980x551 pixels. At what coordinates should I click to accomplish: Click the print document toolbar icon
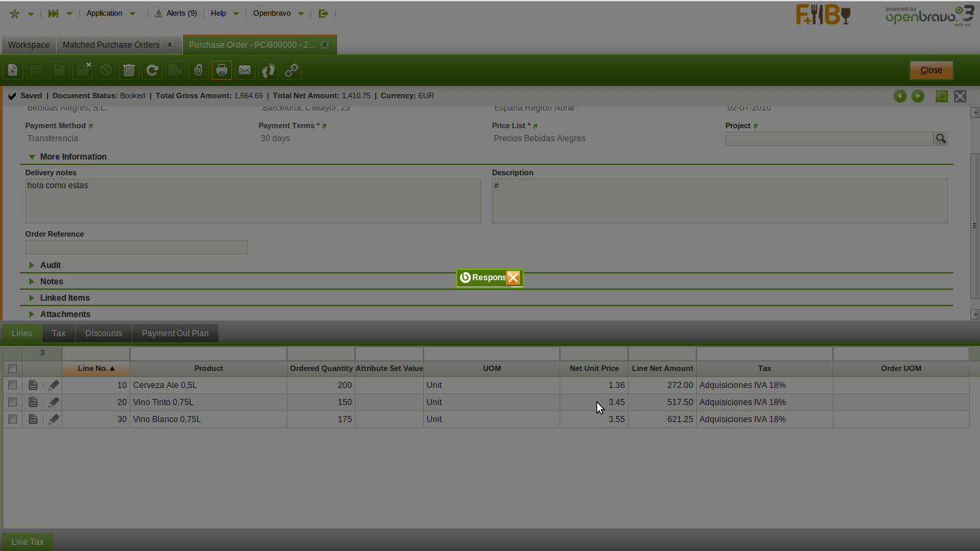click(x=221, y=70)
